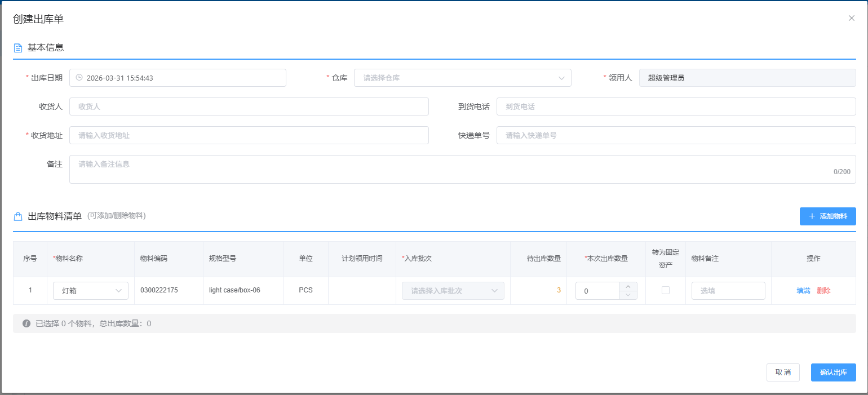Click the 填满 link in 操作 column
This screenshot has width=868, height=395.
(803, 291)
